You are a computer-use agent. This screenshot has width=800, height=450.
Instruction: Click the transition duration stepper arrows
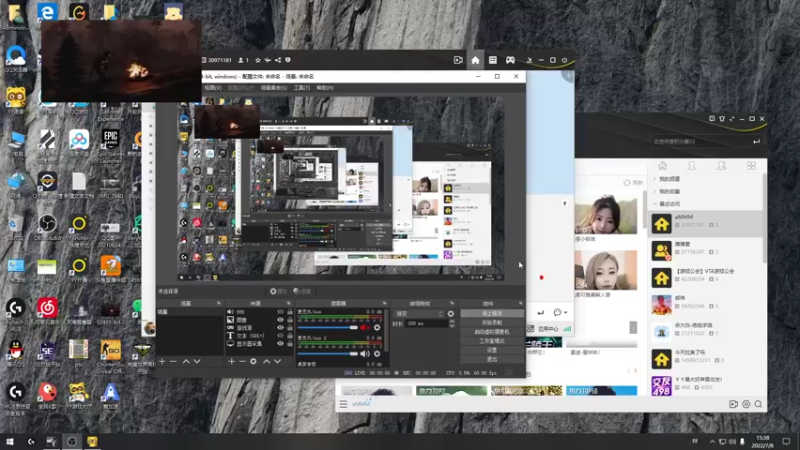452,323
